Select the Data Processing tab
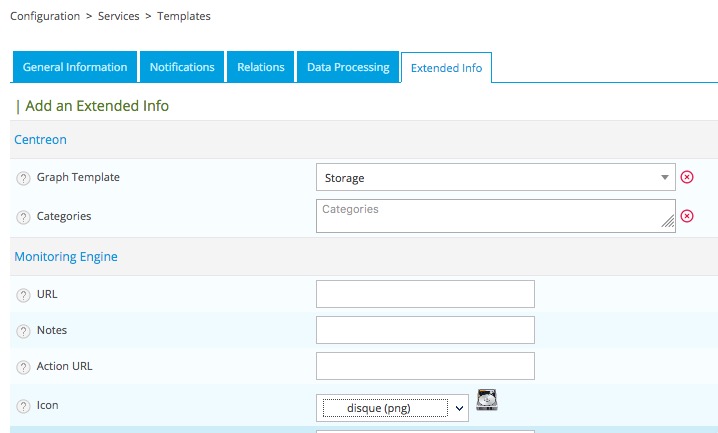 pos(348,67)
